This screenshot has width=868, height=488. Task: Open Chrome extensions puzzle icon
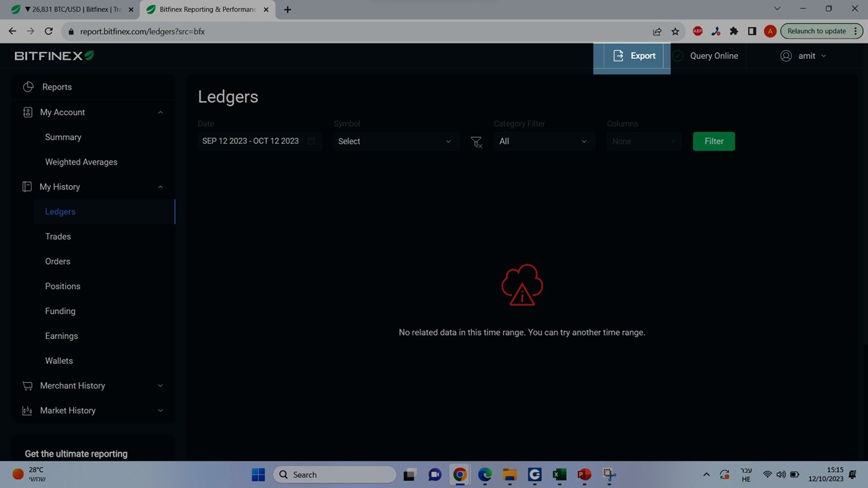(734, 31)
